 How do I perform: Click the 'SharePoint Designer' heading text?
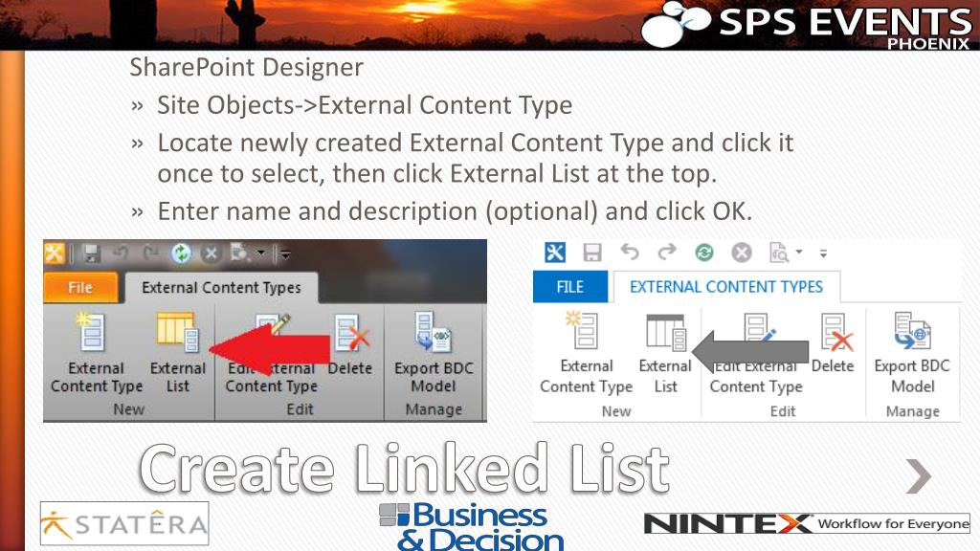[246, 68]
